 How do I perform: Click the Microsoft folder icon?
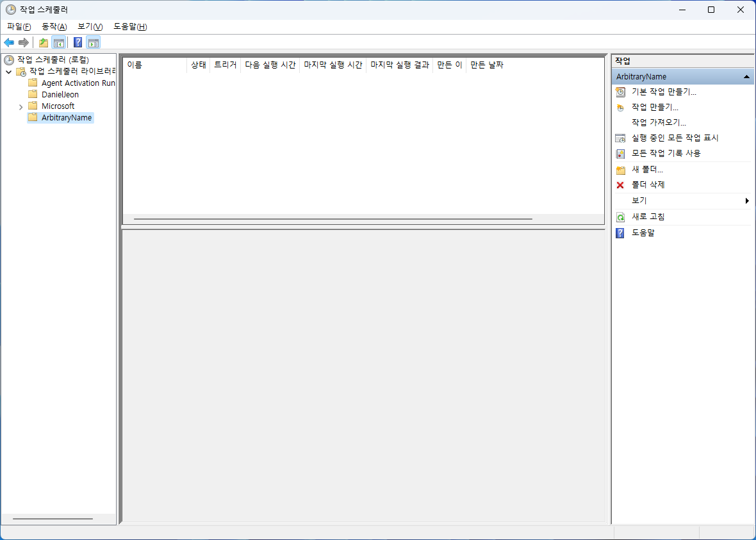[33, 106]
